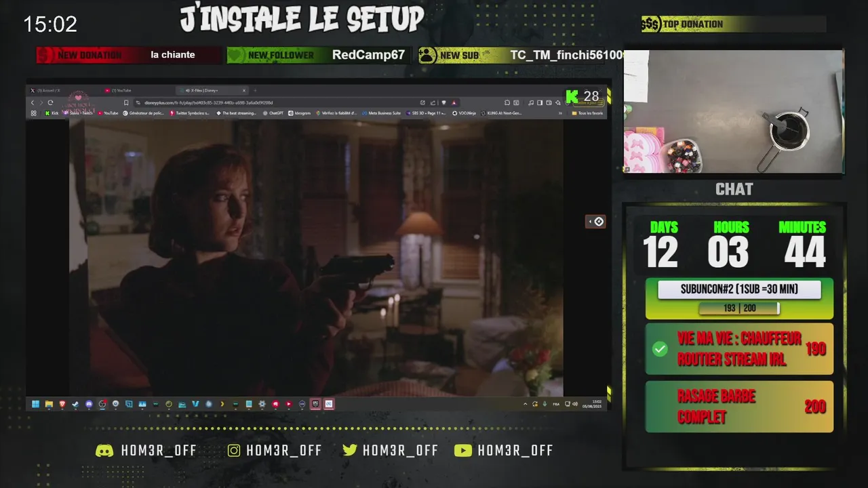This screenshot has height=488, width=868.
Task: Click the green checkmark beside Chauffeur Routier goal
Action: click(659, 349)
